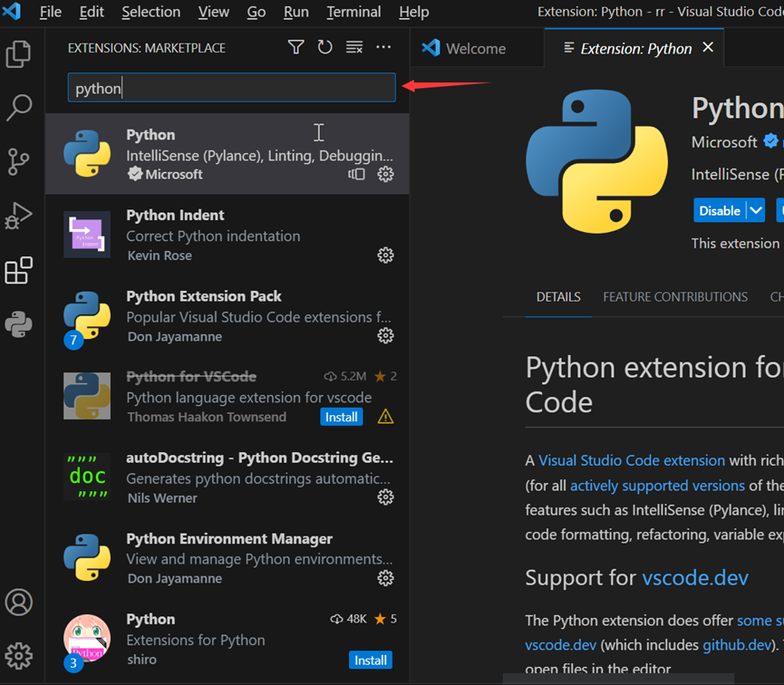Open the Selection menu
The height and width of the screenshot is (685, 784).
pyautogui.click(x=151, y=12)
